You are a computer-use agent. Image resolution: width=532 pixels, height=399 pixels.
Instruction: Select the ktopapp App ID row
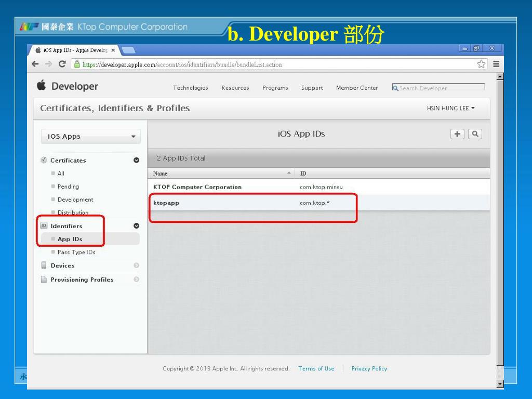pyautogui.click(x=319, y=203)
